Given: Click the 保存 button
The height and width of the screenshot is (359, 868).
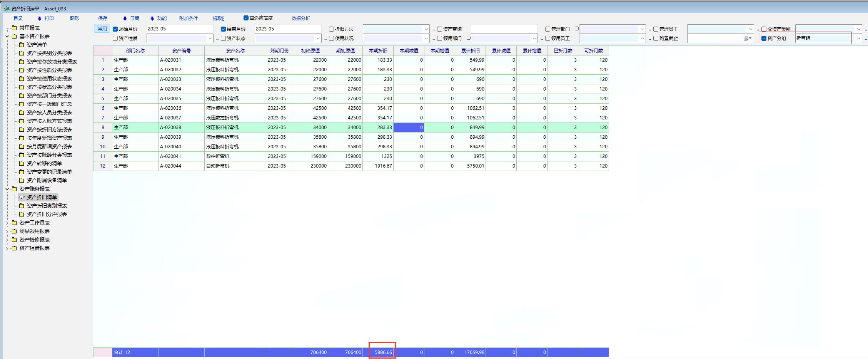Looking at the screenshot, I should click(103, 18).
